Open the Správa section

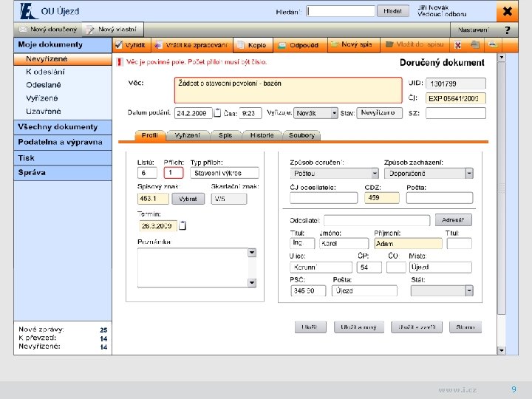(x=63, y=173)
